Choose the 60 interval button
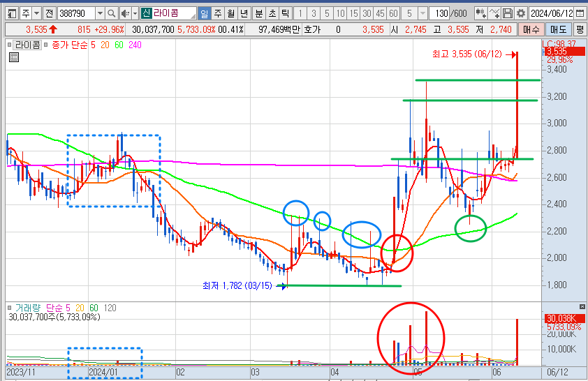The height and width of the screenshot is (381, 588). coord(393,14)
